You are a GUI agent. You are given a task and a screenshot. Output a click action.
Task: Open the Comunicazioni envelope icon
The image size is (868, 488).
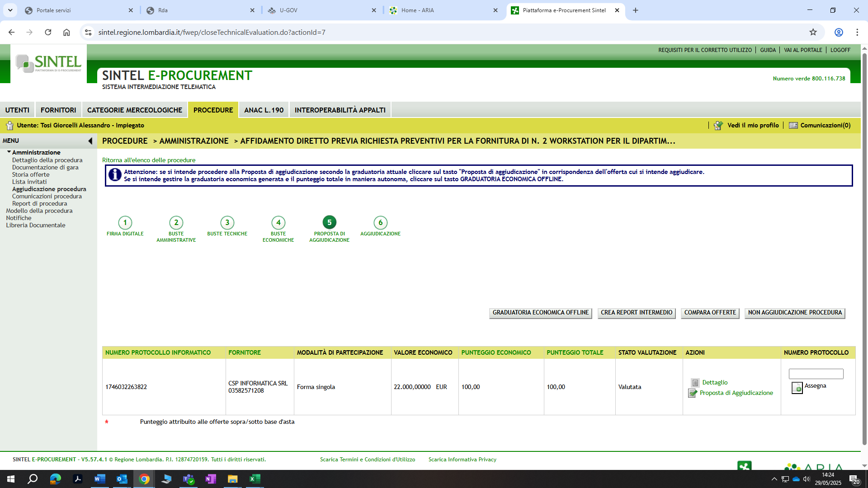point(793,126)
